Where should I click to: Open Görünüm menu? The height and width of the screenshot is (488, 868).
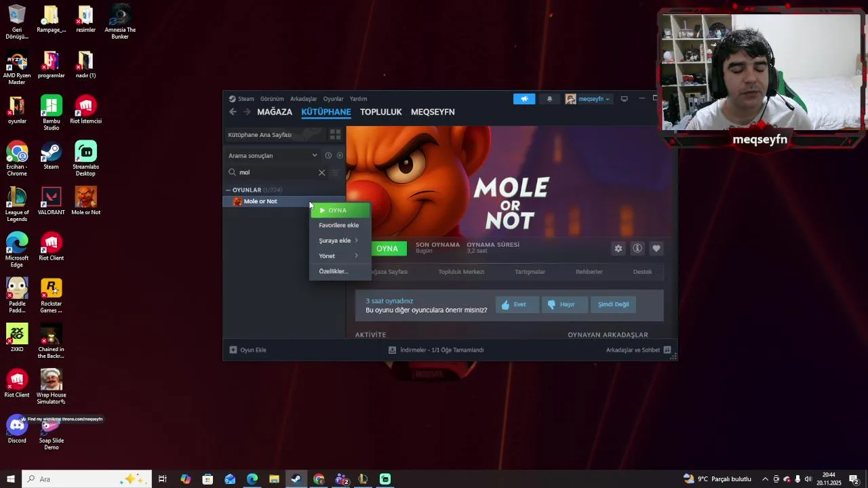click(272, 99)
